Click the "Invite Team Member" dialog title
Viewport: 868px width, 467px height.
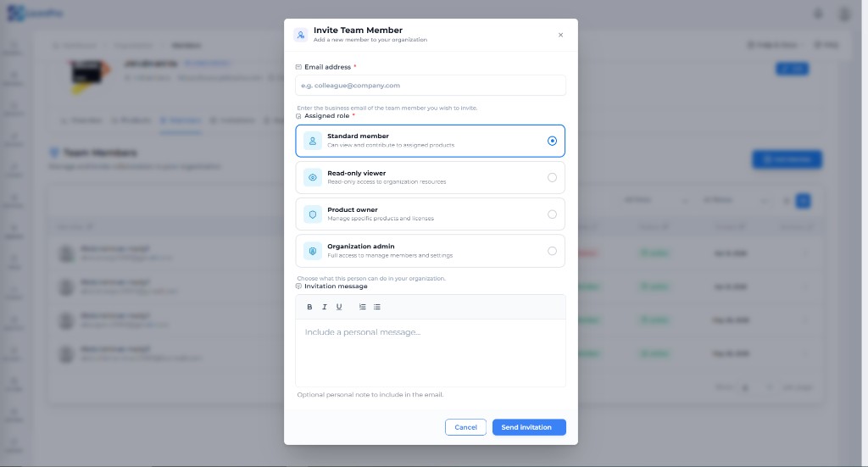(x=359, y=31)
